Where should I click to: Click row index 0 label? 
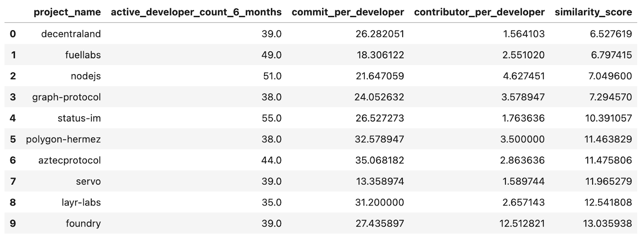click(x=13, y=34)
